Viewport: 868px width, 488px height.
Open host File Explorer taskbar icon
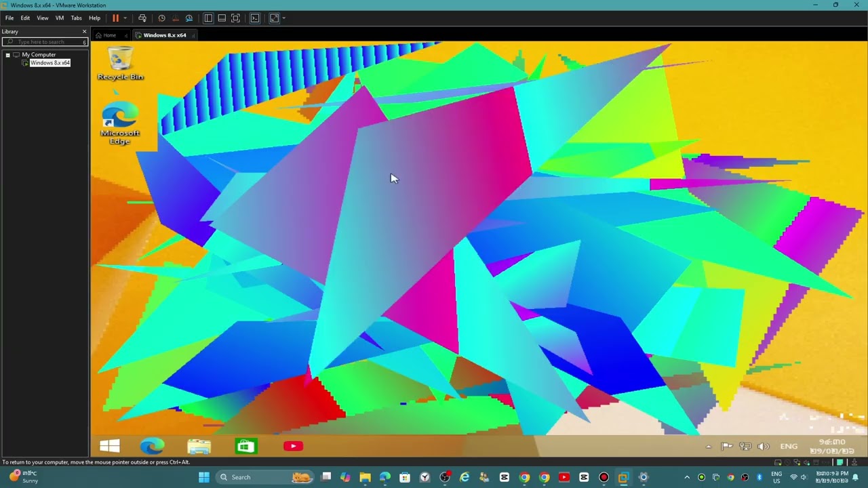pos(366,477)
